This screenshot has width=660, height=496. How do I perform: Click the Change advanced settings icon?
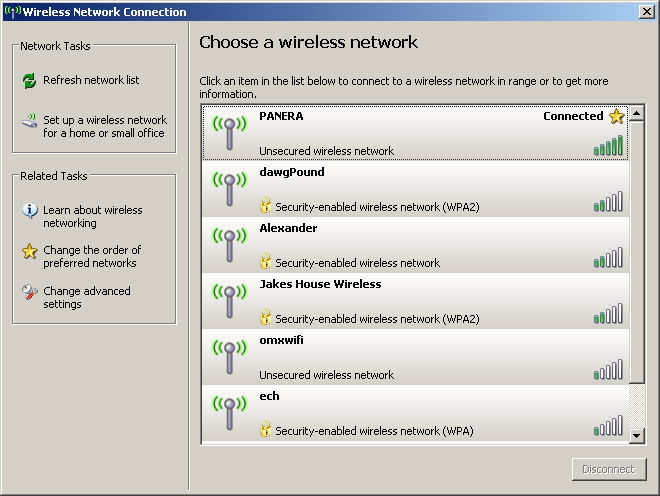click(x=30, y=293)
